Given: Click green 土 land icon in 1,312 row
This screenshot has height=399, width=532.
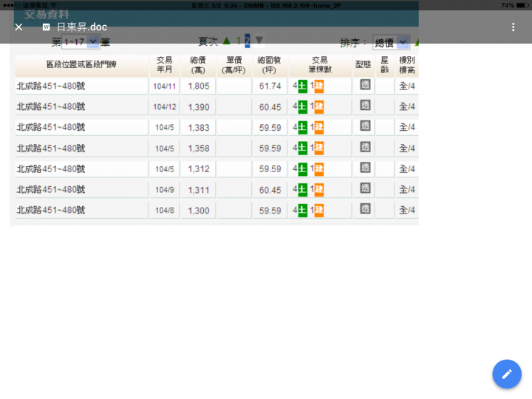Looking at the screenshot, I should point(302,169).
